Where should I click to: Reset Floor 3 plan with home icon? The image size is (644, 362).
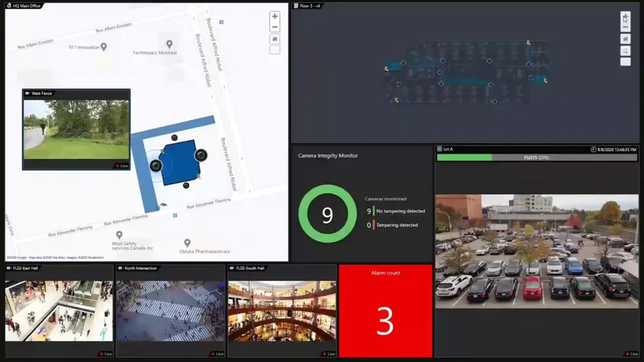click(x=625, y=39)
